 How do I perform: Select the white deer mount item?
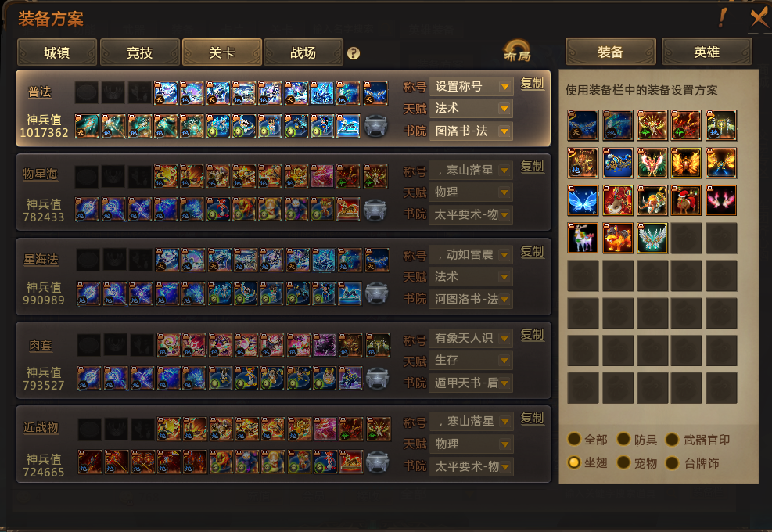tap(583, 238)
